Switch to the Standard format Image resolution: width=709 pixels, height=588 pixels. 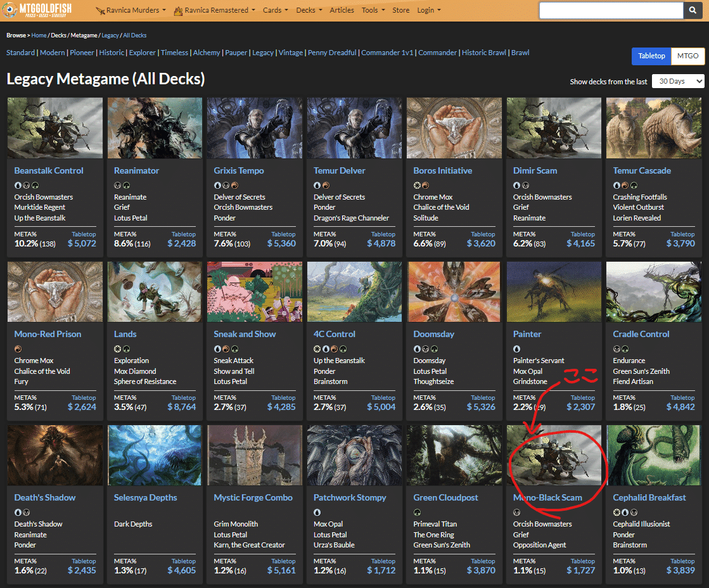click(20, 53)
